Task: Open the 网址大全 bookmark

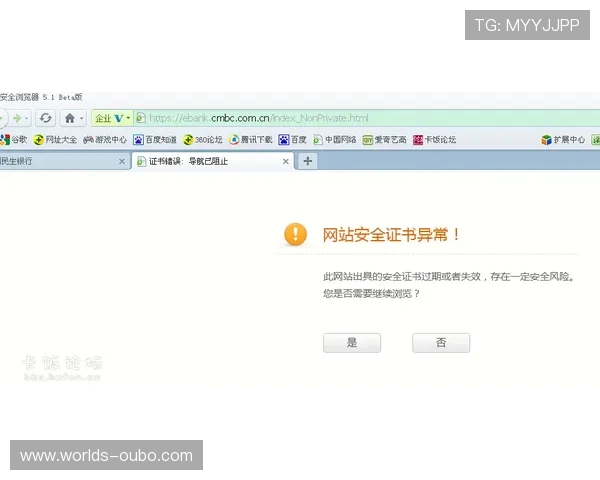Action: 55,140
